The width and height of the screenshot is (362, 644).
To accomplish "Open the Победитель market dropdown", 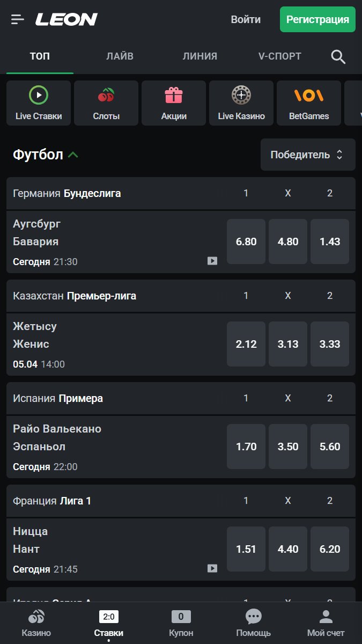I will click(308, 155).
